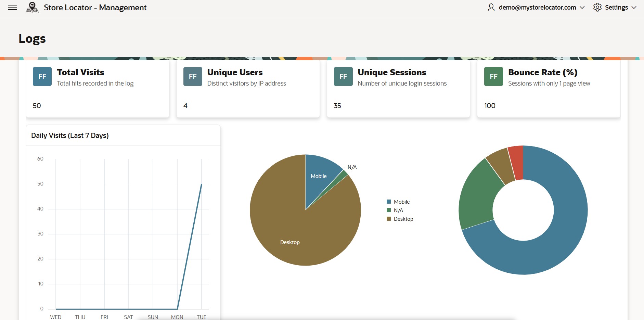644x320 pixels.
Task: Toggle Desktop series in pie chart legend
Action: (x=403, y=219)
